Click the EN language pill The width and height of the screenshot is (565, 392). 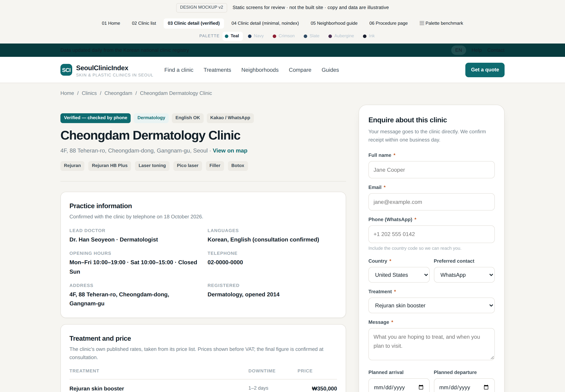[458, 50]
